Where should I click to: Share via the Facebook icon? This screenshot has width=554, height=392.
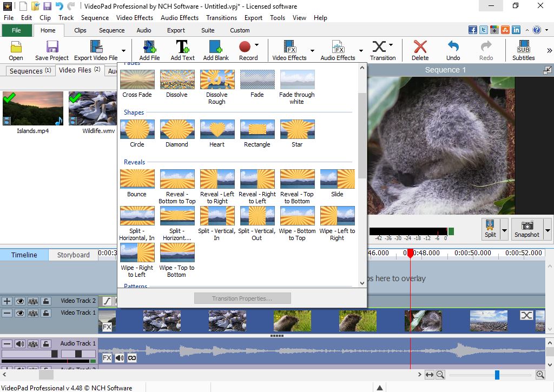click(x=473, y=30)
